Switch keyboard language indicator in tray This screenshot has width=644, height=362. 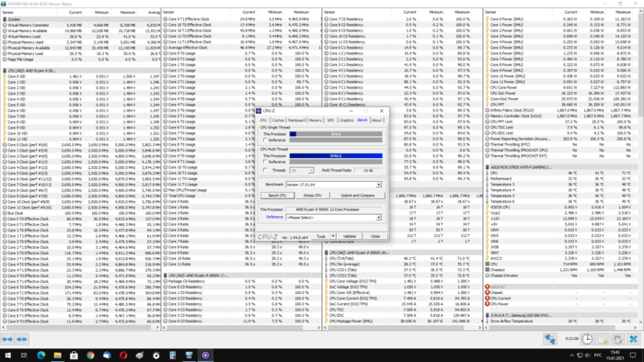point(598,355)
